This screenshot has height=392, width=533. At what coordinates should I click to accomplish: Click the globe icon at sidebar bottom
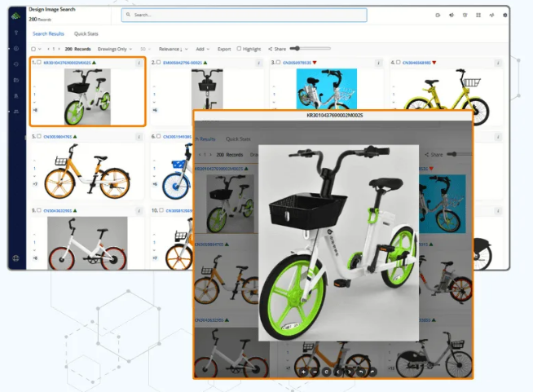[x=16, y=258]
